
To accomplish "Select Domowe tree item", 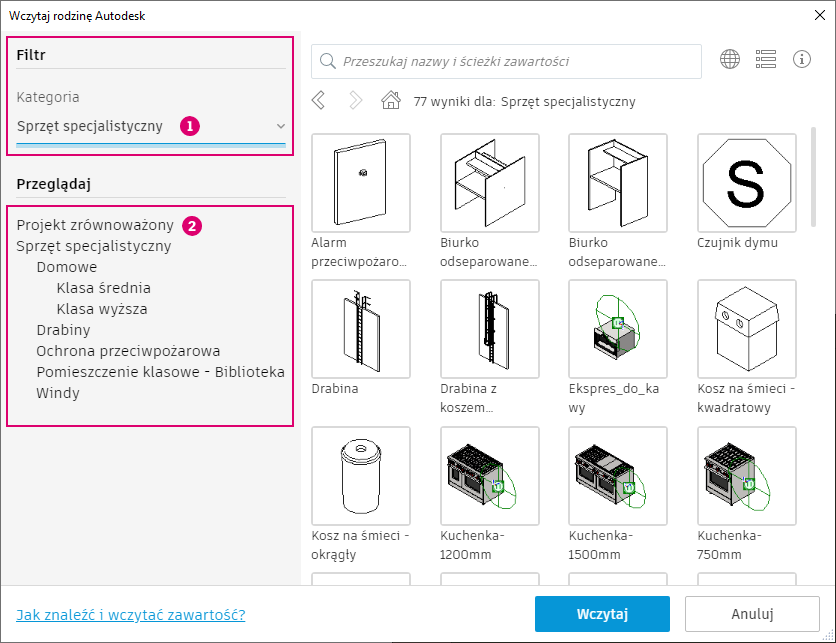I will point(67,267).
